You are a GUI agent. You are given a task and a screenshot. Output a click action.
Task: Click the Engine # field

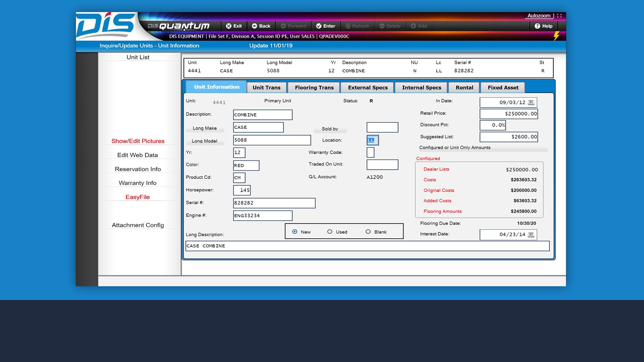click(263, 216)
